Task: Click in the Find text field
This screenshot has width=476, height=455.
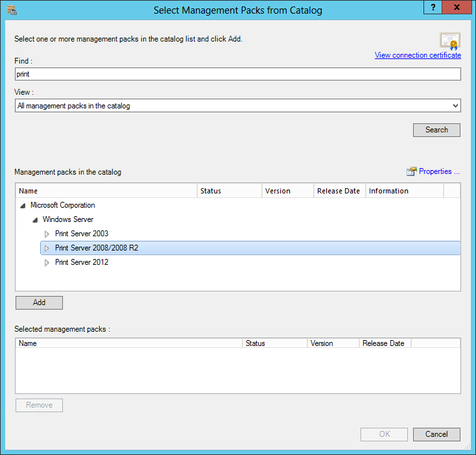Action: click(x=238, y=74)
